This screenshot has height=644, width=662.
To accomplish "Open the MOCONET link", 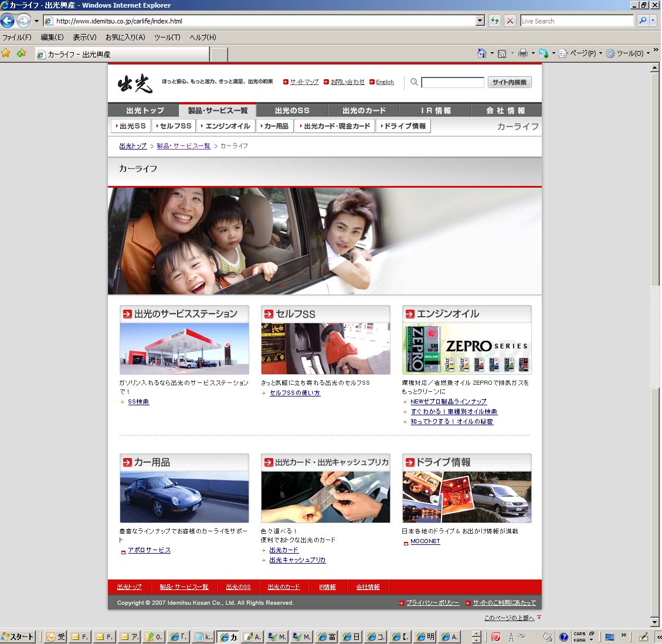I will 425,541.
